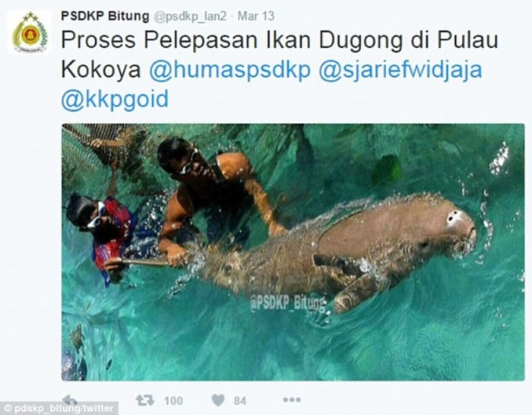The image size is (532, 415).
Task: Click the pdskp_bitung/twitter credit caption
Action: click(59, 408)
